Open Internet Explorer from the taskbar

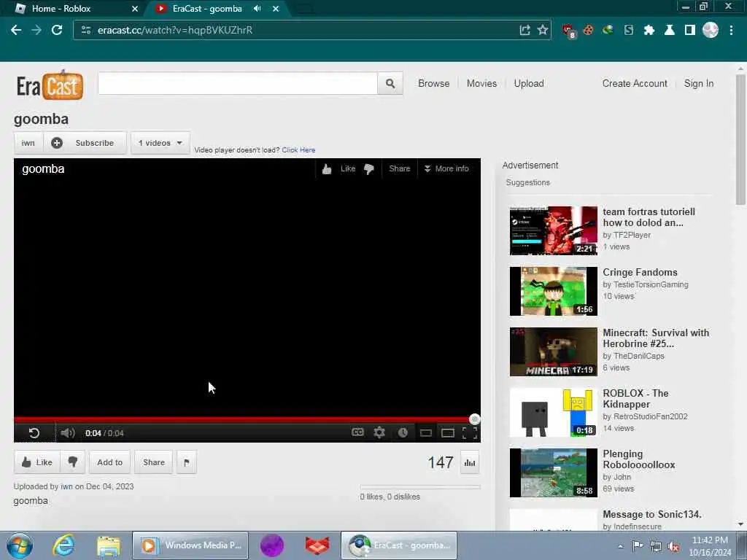63,545
